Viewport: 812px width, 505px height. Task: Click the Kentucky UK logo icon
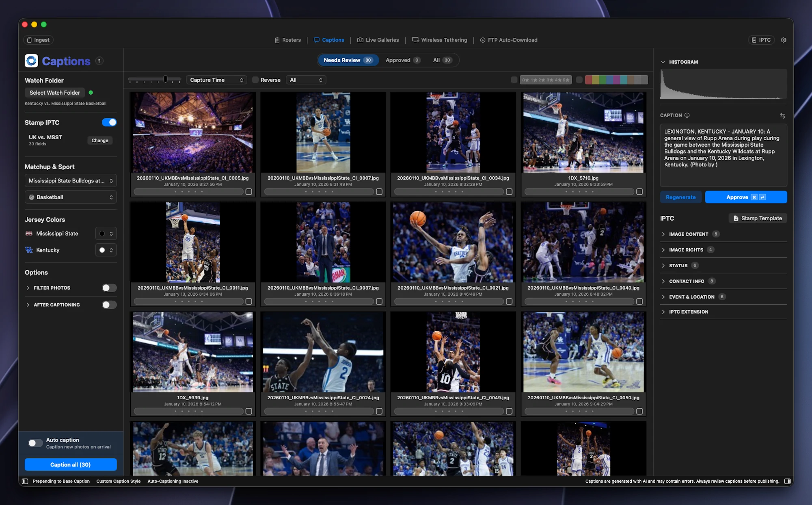click(x=29, y=250)
